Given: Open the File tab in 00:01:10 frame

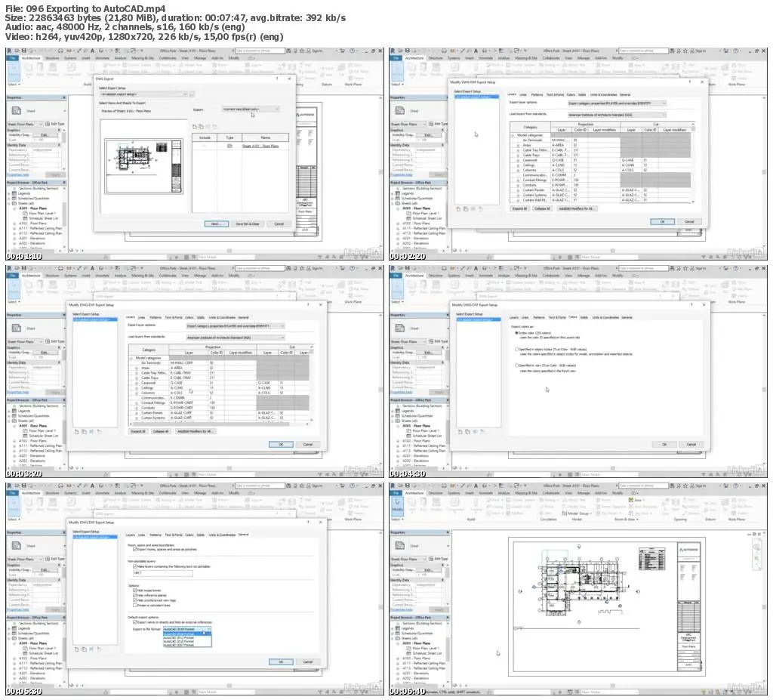Looking at the screenshot, I should 12,57.
